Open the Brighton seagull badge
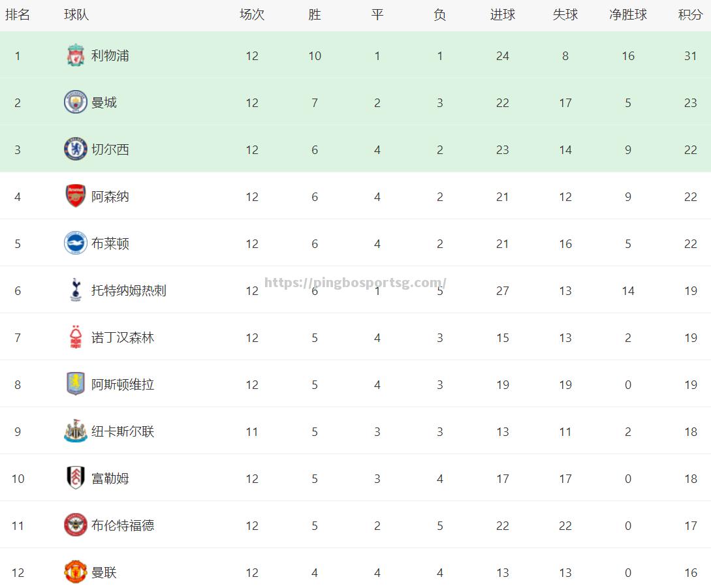 [x=75, y=243]
